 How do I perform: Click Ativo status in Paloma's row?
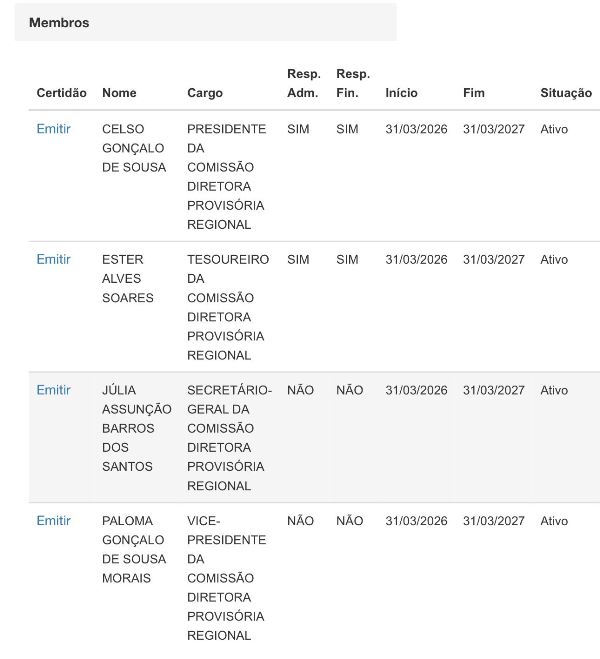[x=554, y=521]
